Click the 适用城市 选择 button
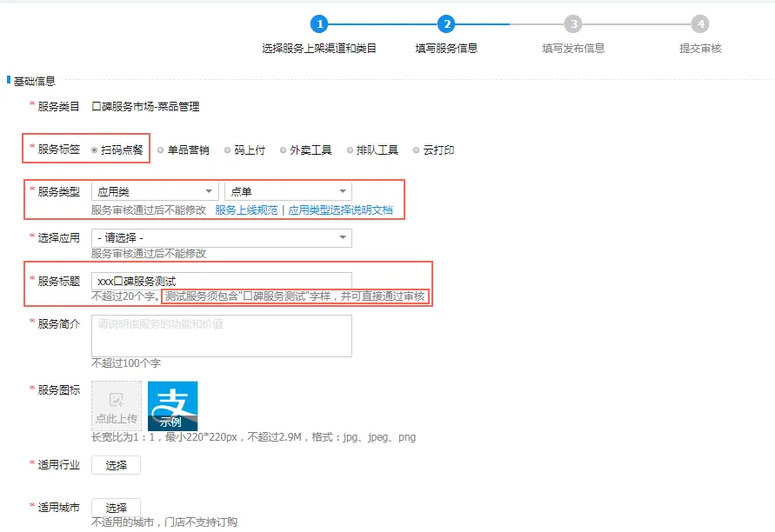 pyautogui.click(x=117, y=508)
